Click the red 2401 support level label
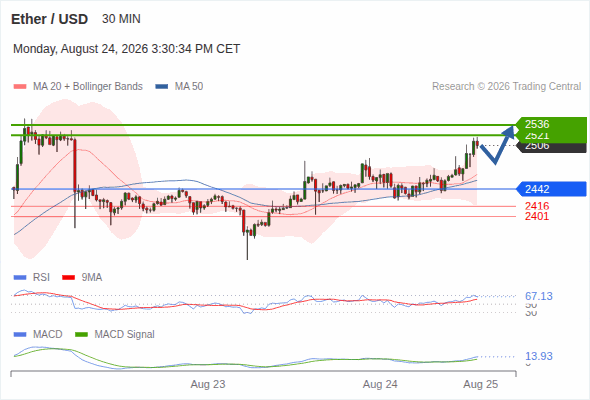The height and width of the screenshot is (400, 590). point(537,216)
